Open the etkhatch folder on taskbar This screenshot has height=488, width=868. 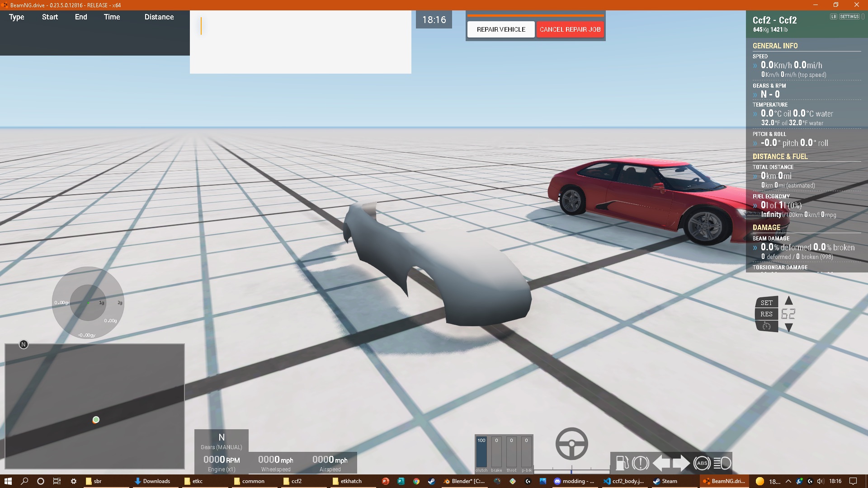[x=353, y=481]
